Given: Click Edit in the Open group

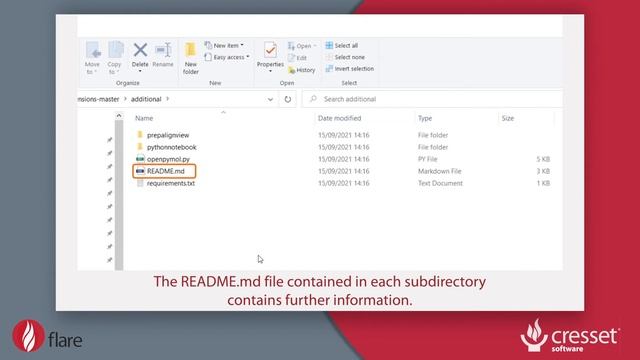Looking at the screenshot, I should pos(298,58).
